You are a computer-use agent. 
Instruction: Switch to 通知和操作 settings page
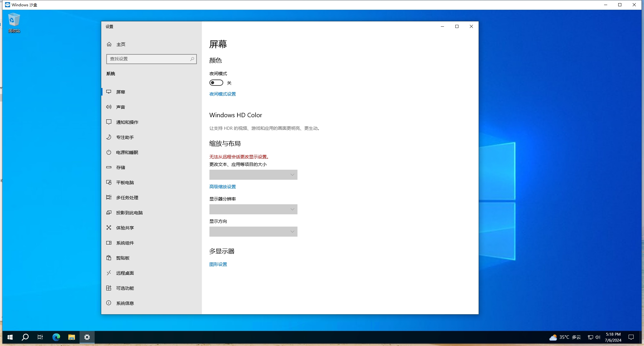click(x=127, y=122)
